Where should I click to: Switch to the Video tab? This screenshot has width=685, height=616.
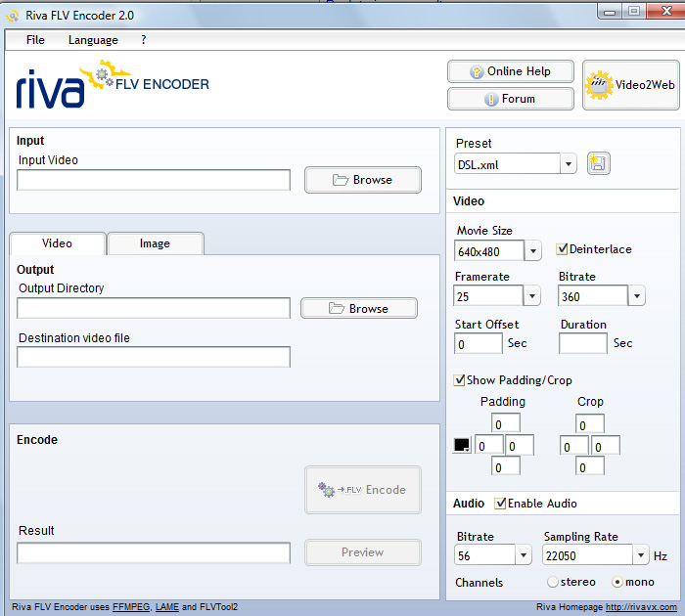pos(58,243)
